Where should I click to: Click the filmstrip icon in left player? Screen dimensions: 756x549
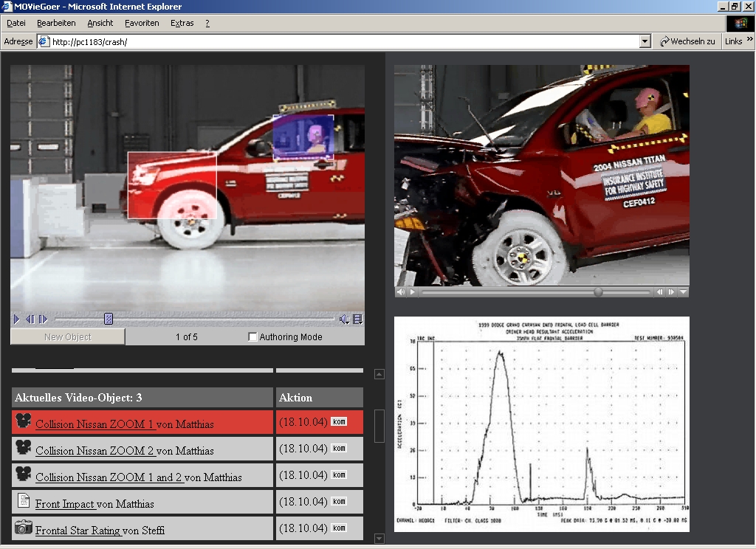tap(357, 319)
